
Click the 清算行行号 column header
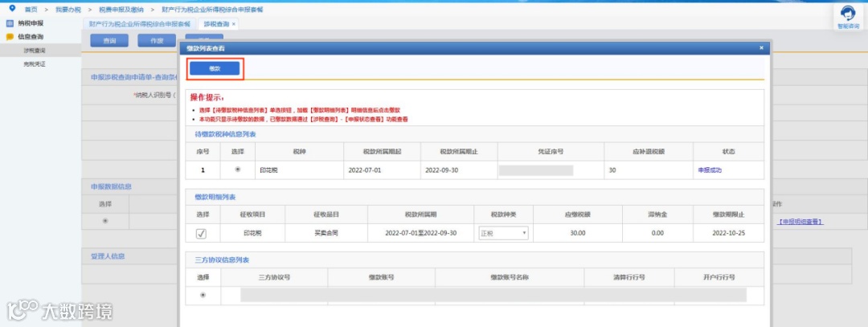pyautogui.click(x=629, y=277)
